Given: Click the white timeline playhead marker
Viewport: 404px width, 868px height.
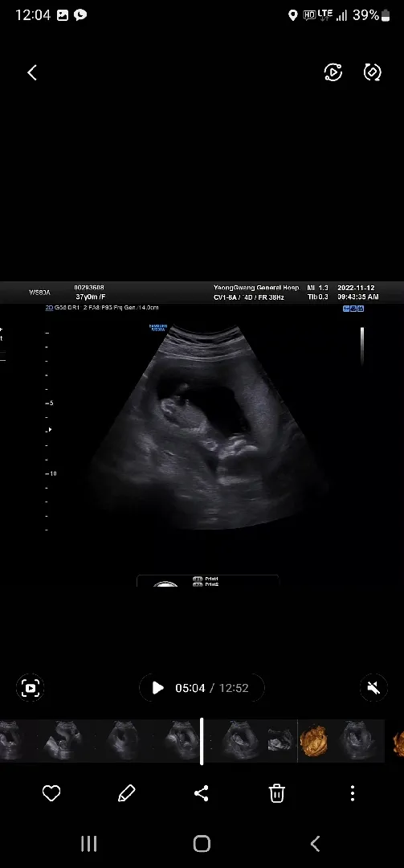Looking at the screenshot, I should 202,741.
